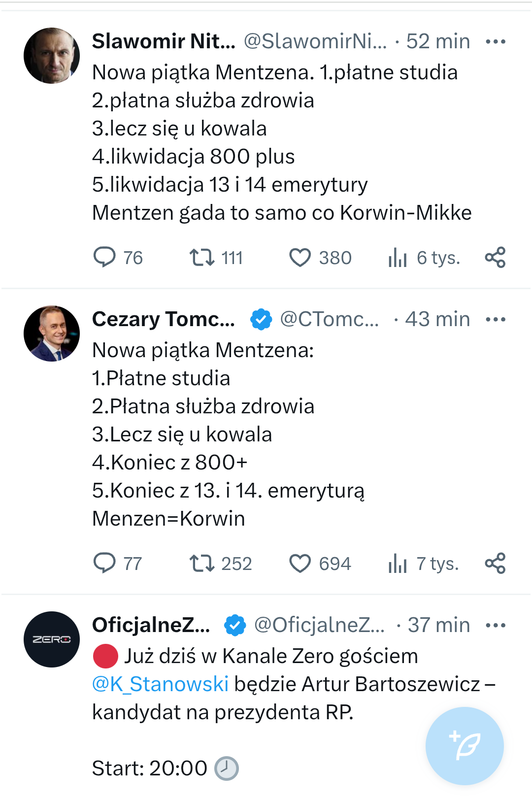Open the OficjalneZ... account name
This screenshot has width=532, height=801.
[151, 625]
